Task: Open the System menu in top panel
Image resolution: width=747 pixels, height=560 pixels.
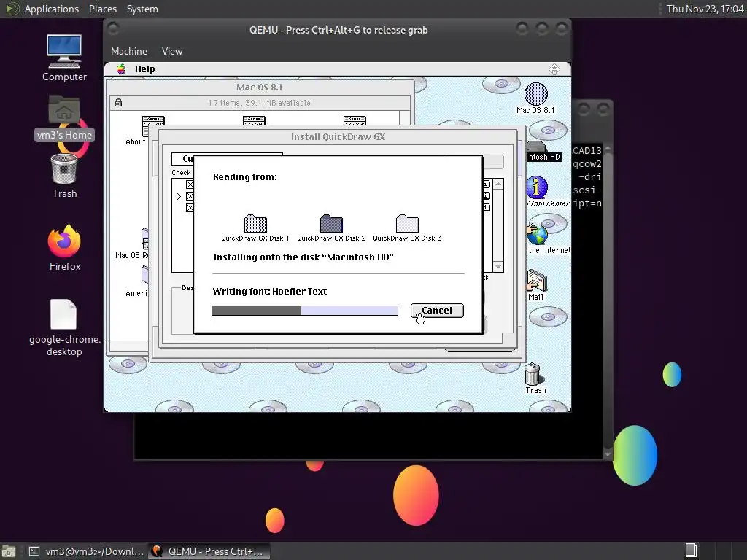Action: [x=142, y=9]
